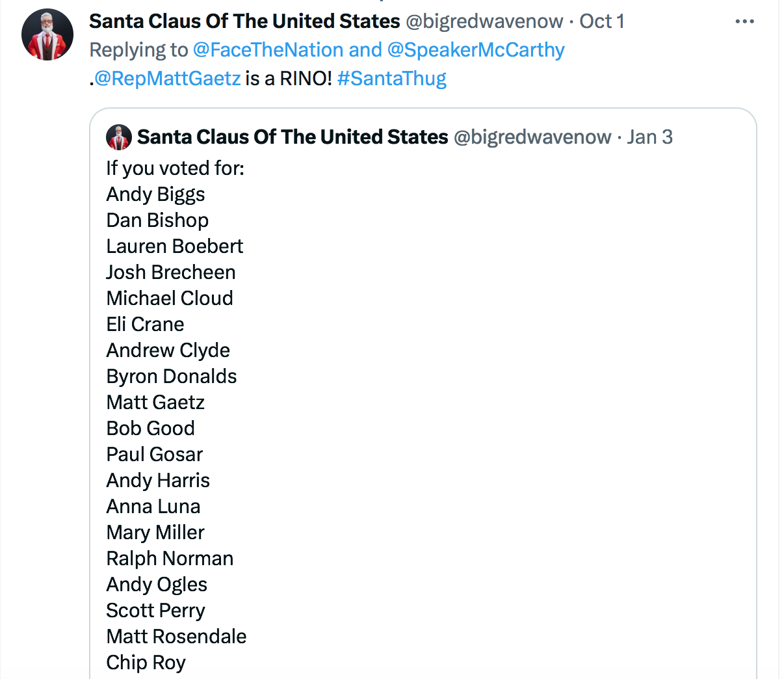This screenshot has height=679, width=784.
Task: Click the reply's bold author display name
Action: pos(244,21)
